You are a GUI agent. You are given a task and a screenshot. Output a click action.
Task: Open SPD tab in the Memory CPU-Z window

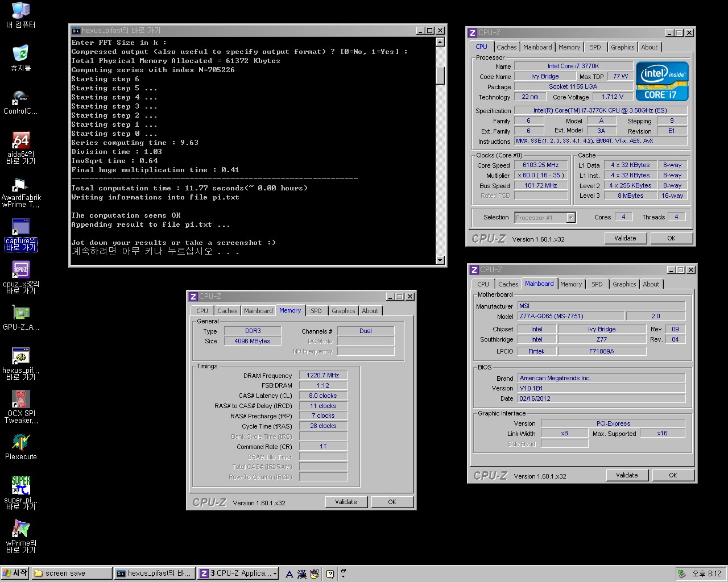click(316, 311)
